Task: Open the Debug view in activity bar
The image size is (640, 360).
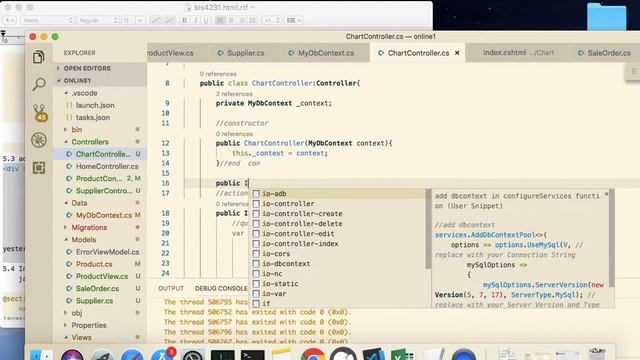Action: point(39,140)
